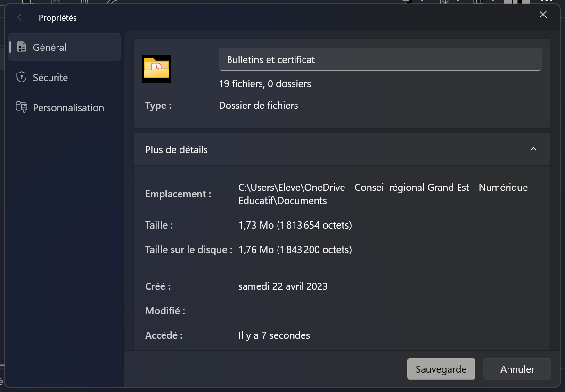
Task: Click the folder-customization icon beside Personnalisation
Action: 21,107
